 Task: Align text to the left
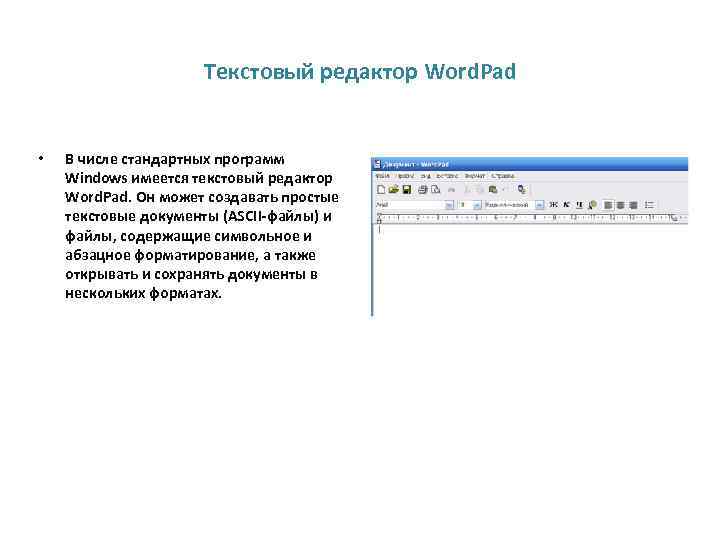[x=608, y=205]
